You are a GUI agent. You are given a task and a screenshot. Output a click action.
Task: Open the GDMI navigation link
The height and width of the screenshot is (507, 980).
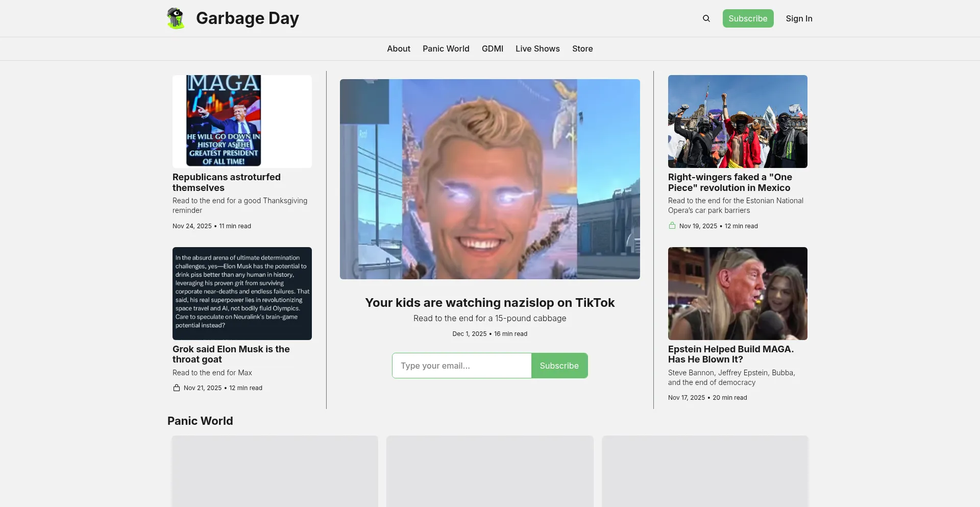[x=492, y=49]
